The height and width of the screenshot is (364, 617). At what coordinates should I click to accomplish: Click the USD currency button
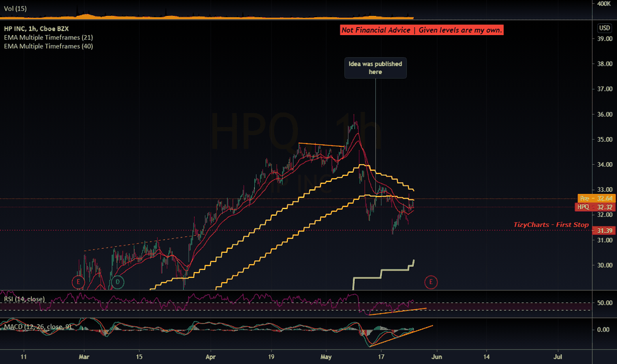604,28
